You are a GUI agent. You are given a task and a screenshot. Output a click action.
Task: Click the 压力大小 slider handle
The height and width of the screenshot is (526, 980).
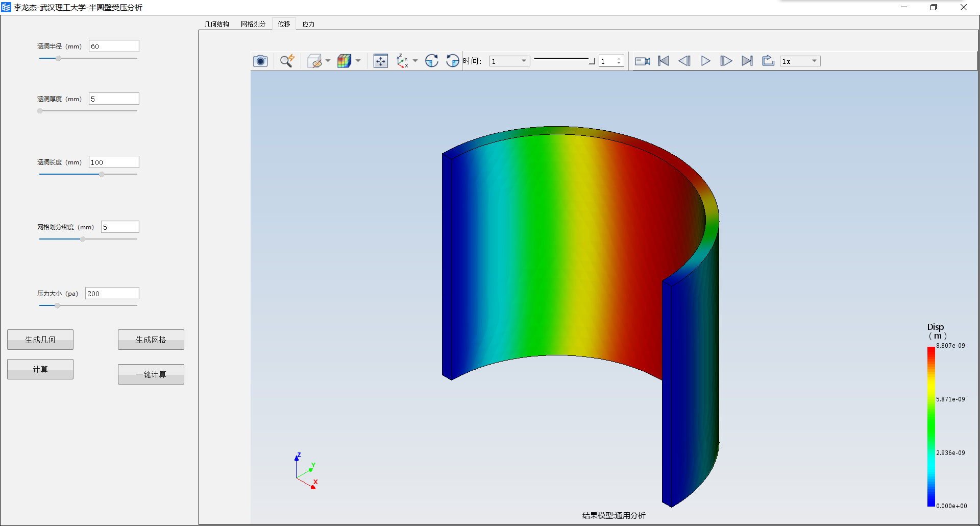57,305
